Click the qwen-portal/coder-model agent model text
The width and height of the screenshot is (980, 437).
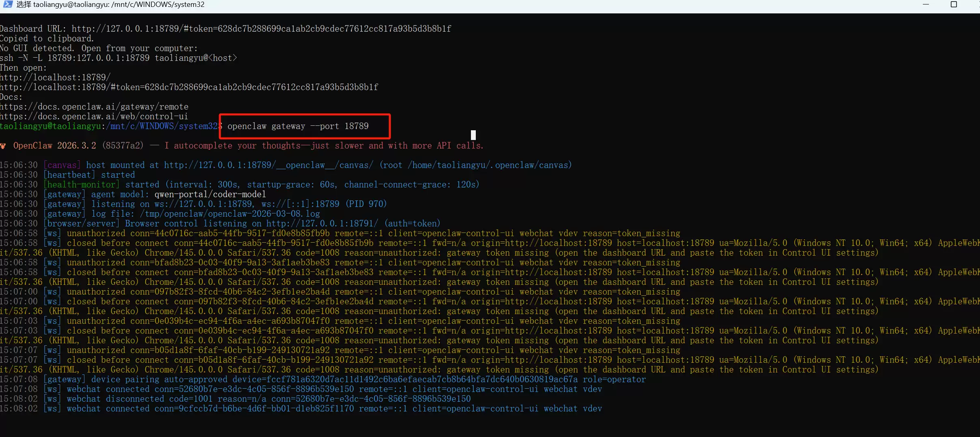(210, 194)
